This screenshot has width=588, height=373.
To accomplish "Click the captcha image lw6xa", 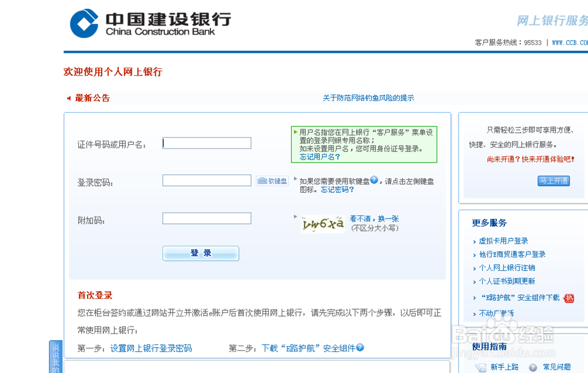I will tap(323, 224).
